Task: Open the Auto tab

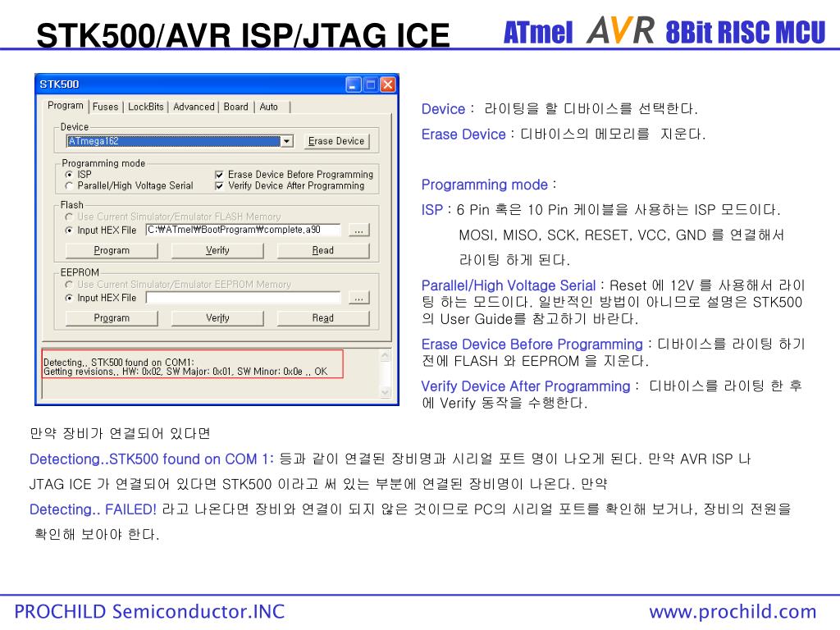Action: tap(269, 107)
